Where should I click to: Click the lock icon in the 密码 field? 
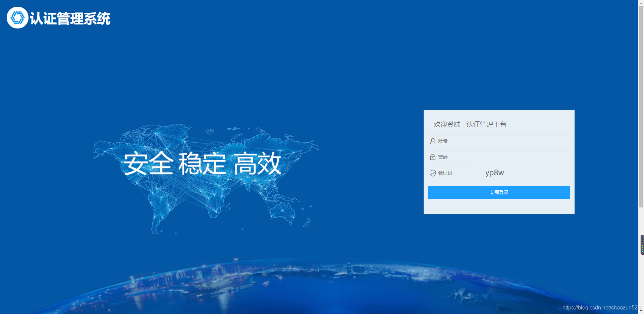[433, 157]
